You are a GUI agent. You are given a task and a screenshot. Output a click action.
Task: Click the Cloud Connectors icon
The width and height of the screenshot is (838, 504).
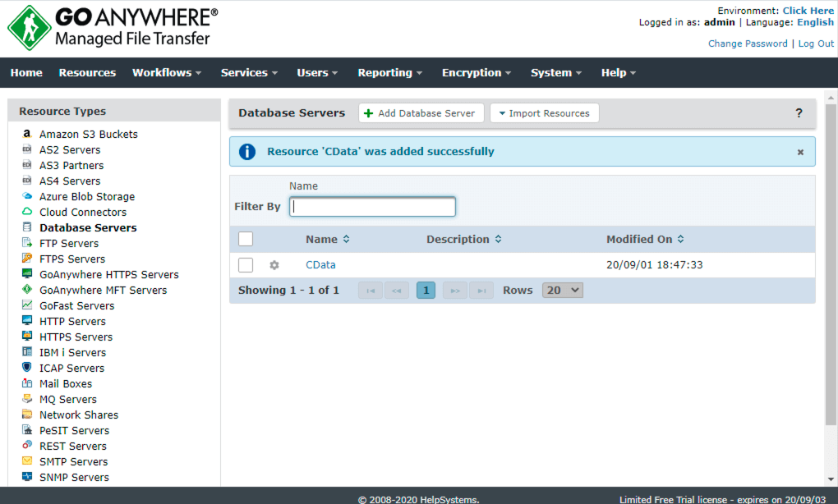coord(27,212)
